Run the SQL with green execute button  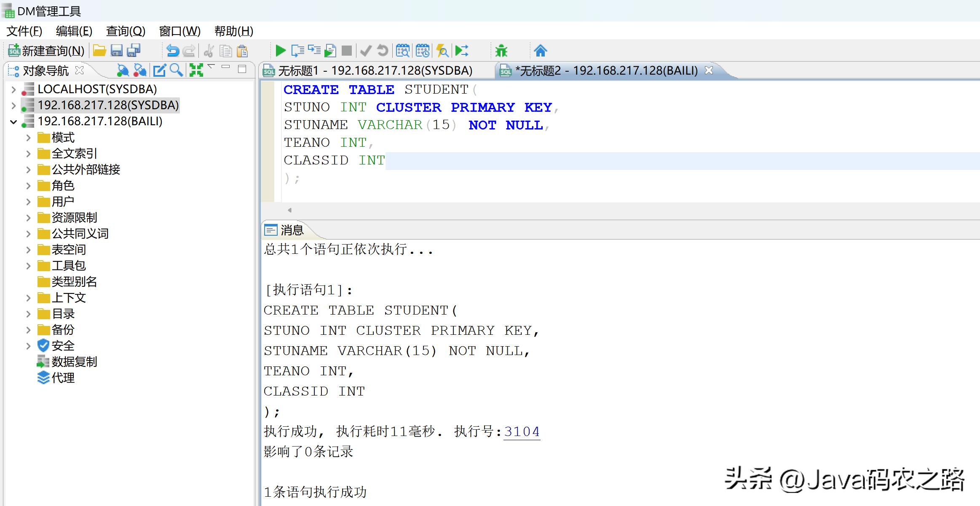tap(280, 51)
